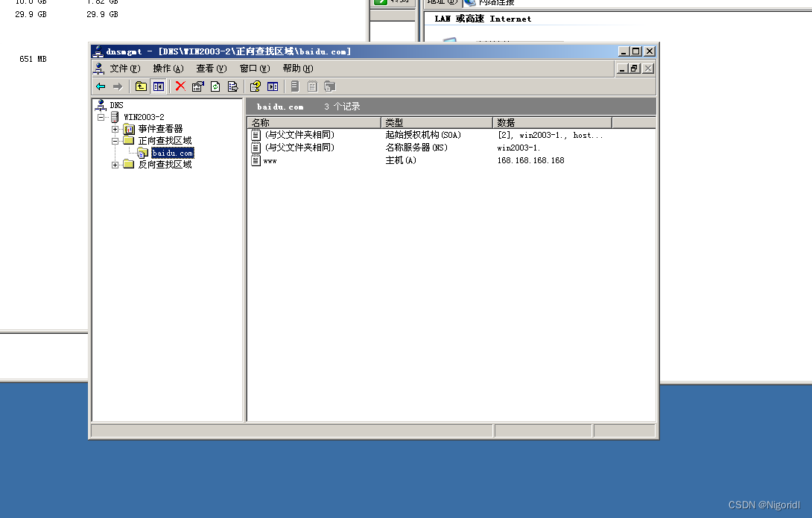This screenshot has width=812, height=518.
Task: Select the WIN2003-2 label in tree
Action: (144, 117)
